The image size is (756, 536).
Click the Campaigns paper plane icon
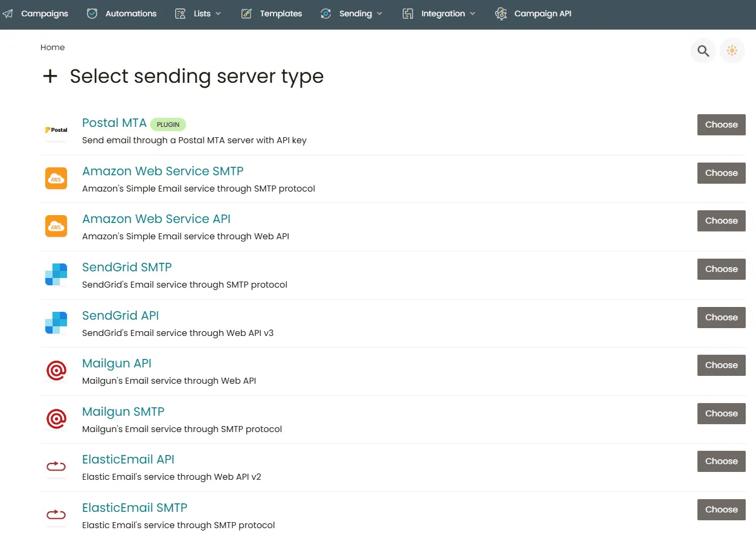(x=8, y=13)
